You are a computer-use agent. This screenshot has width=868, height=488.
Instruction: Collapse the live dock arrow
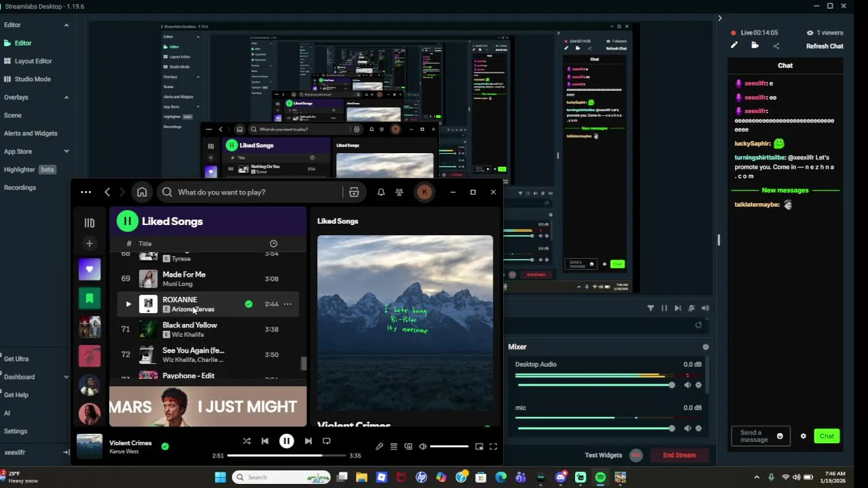pos(719,18)
